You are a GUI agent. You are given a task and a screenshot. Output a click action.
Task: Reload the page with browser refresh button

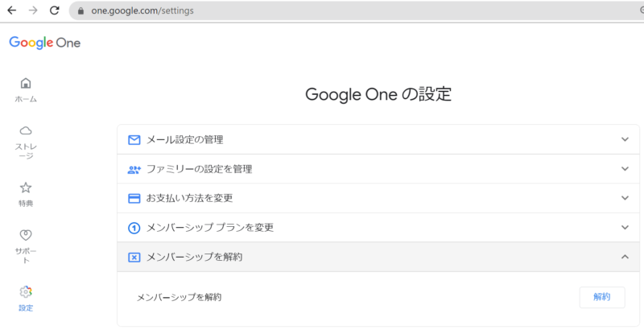click(54, 10)
